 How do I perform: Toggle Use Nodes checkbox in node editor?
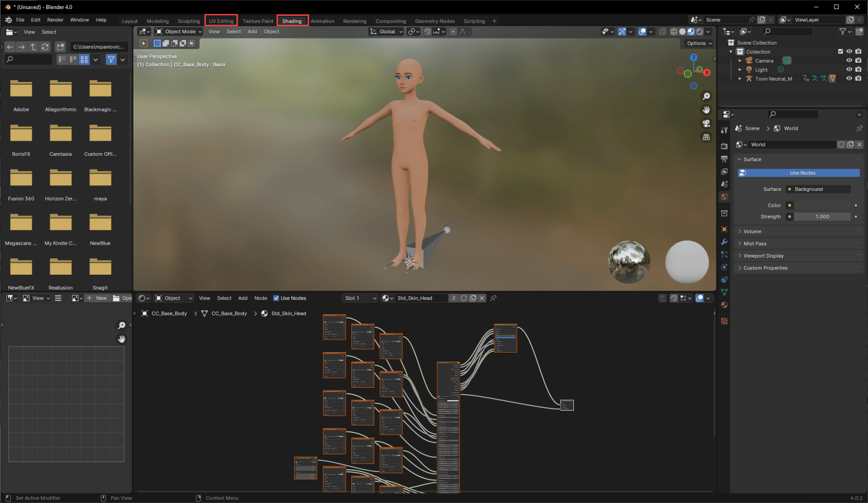tap(276, 298)
